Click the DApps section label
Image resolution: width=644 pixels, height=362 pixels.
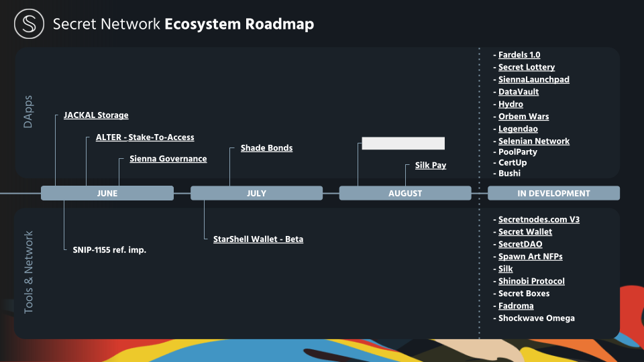pos(28,112)
